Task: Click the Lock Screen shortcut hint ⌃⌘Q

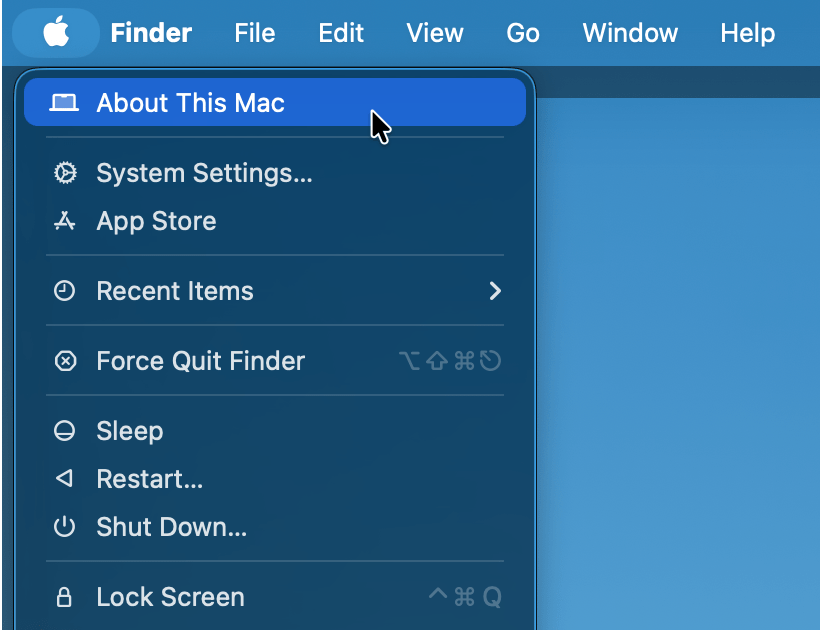Action: (465, 597)
